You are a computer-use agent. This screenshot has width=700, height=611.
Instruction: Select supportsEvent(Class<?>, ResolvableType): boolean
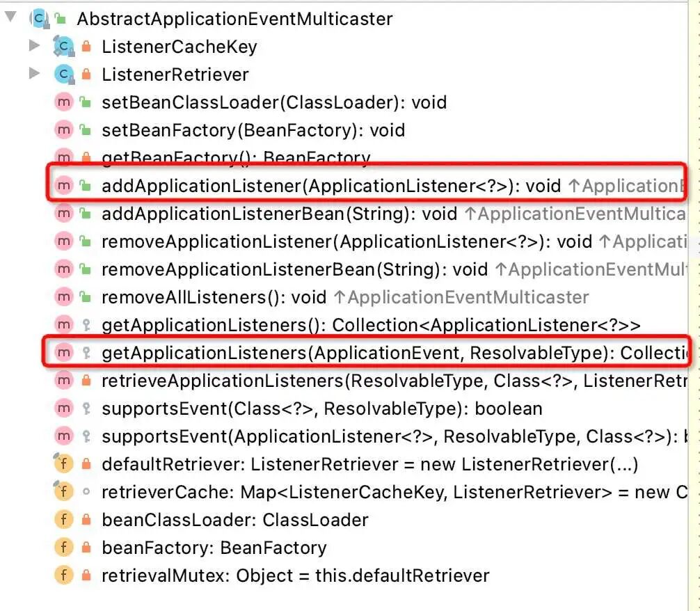322,408
